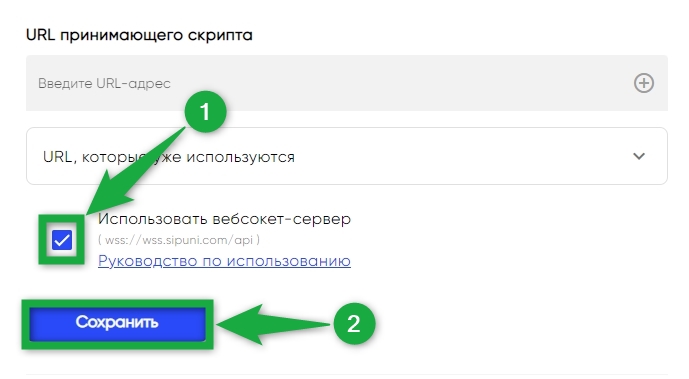
Task: Click the green frame around the checkbox
Action: click(62, 240)
